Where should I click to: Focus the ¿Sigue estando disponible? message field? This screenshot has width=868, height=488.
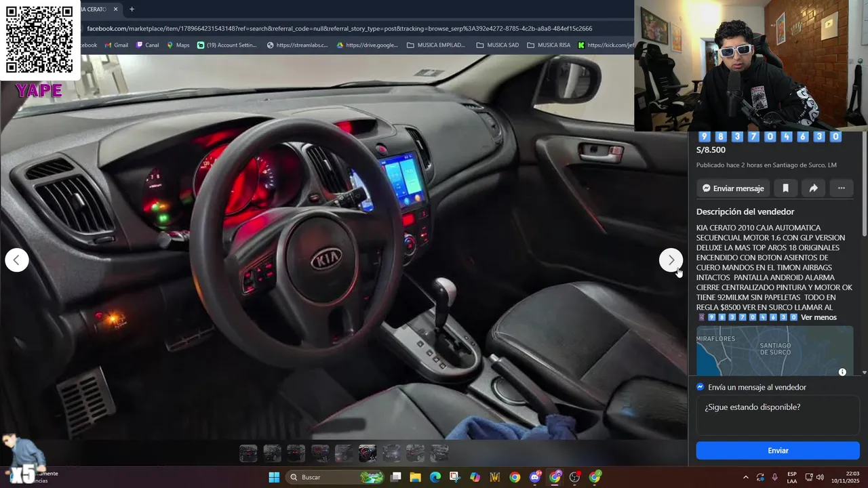tap(778, 415)
